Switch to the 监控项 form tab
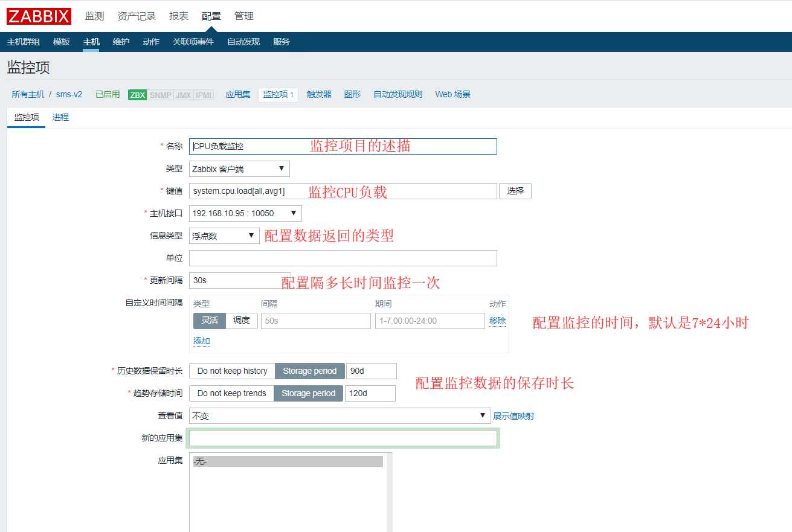792x532 pixels. point(27,117)
